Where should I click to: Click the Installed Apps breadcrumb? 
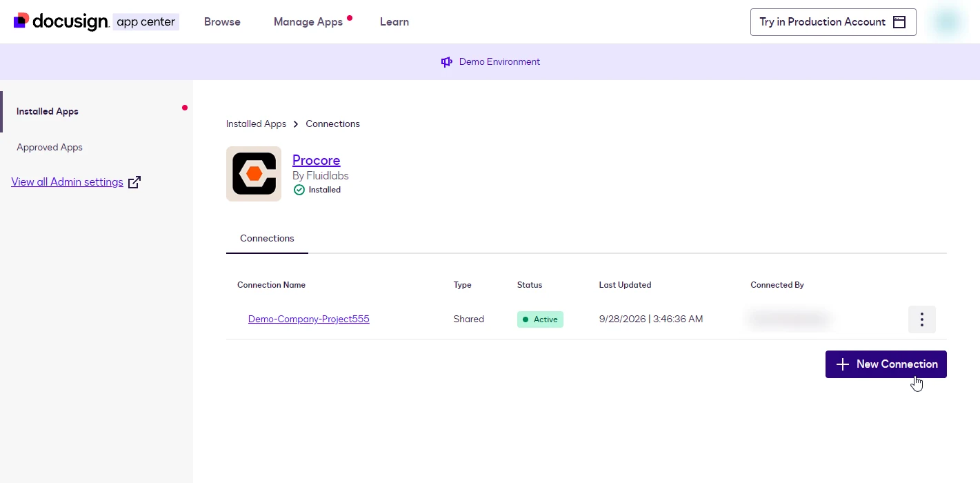coord(256,124)
